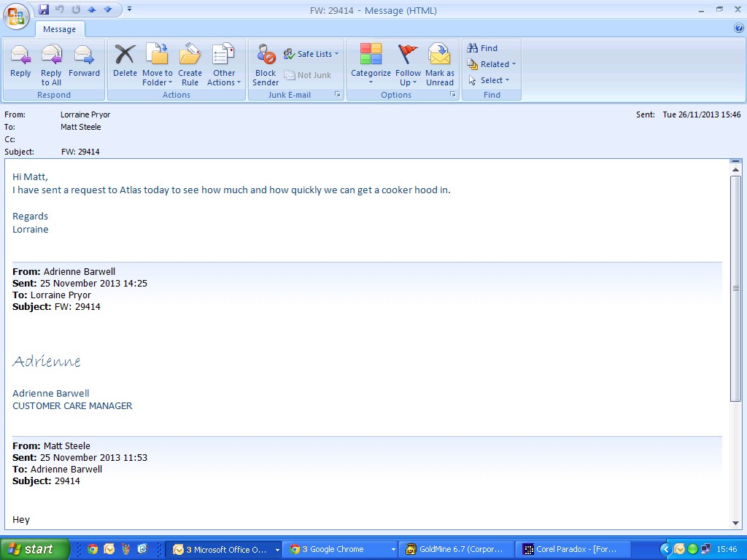Click the Sent date Tue 26/11/2013 15:46
This screenshot has height=560, width=747.
(x=701, y=114)
